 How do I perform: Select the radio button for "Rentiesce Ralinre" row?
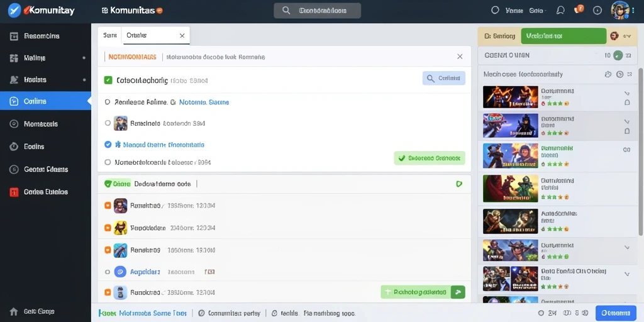(x=108, y=102)
